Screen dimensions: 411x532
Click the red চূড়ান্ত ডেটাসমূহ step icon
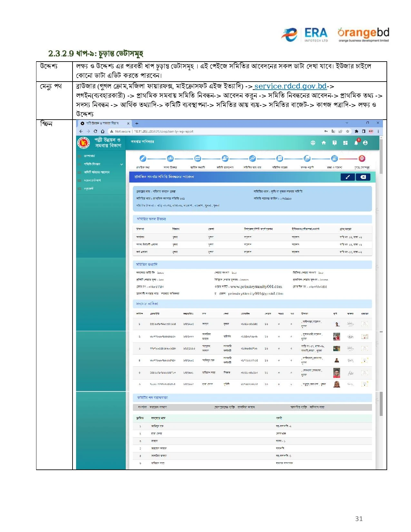click(362, 158)
